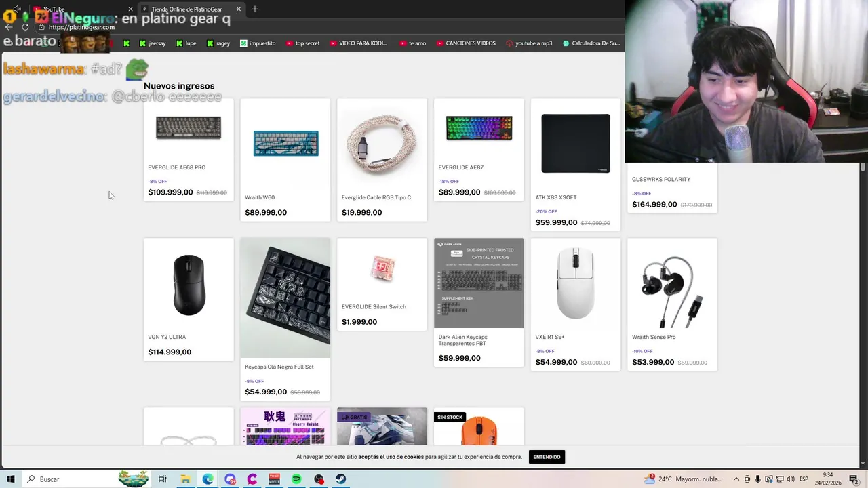Screen dimensions: 868x488
Task: Click the VGN Y2 ULTRA product name
Action: pos(167,337)
